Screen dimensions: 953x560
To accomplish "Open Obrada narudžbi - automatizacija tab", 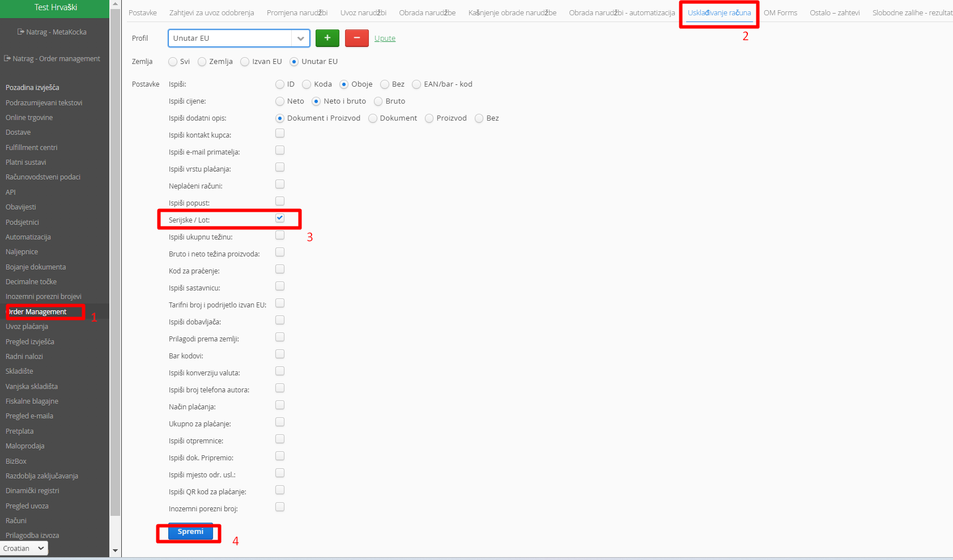I will click(x=622, y=12).
